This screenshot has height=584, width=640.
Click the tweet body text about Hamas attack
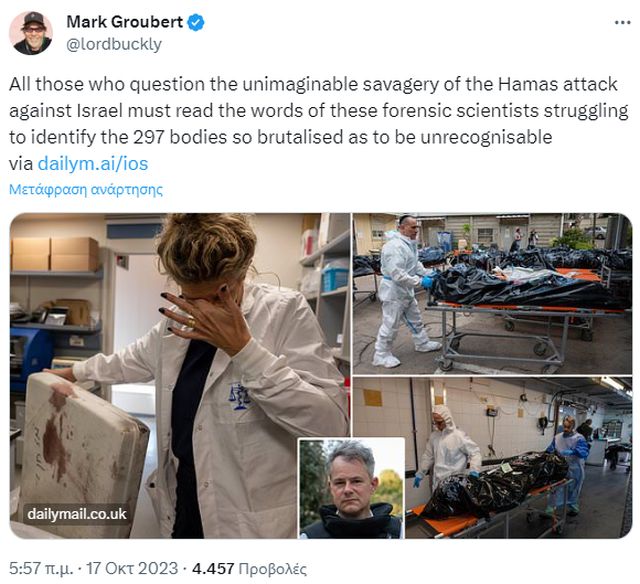(x=318, y=124)
